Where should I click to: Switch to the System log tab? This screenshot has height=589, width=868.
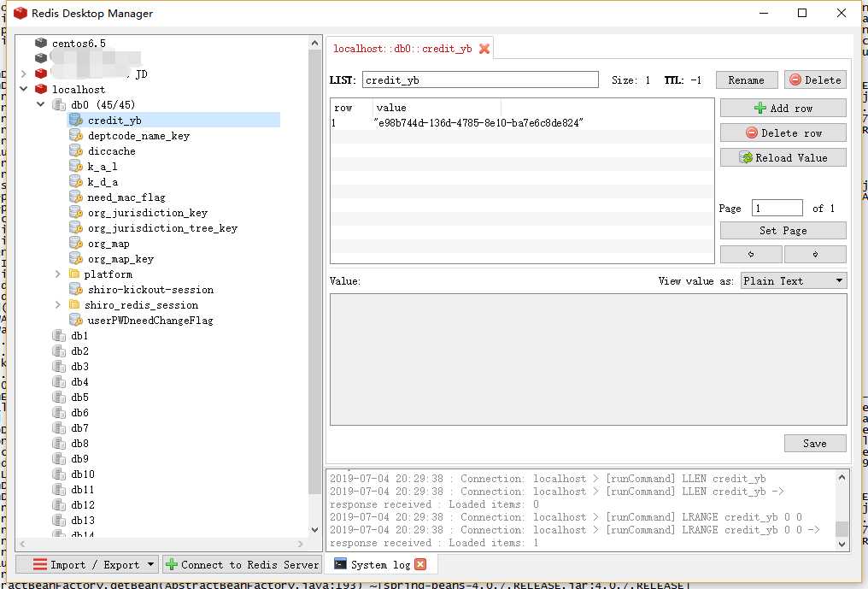380,564
